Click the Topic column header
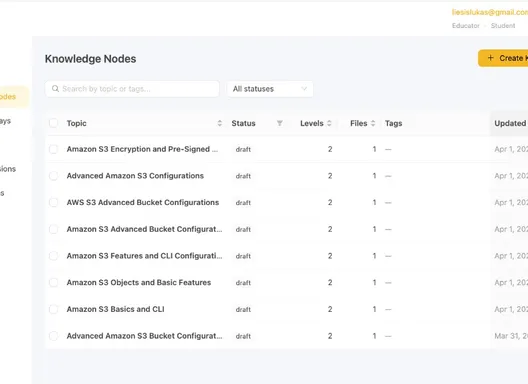 tap(76, 123)
